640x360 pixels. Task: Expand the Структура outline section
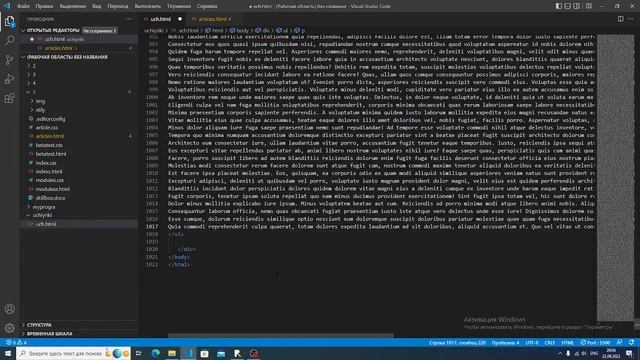point(39,325)
